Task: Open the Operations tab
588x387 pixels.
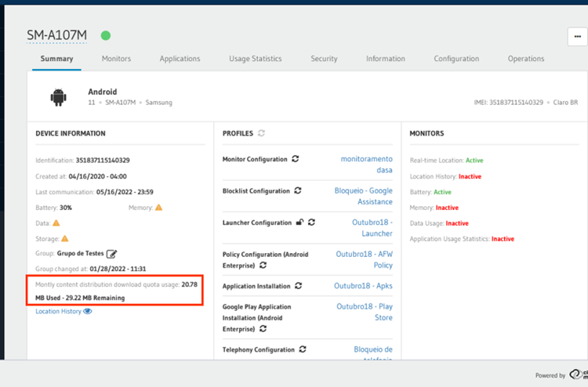Action: click(526, 59)
